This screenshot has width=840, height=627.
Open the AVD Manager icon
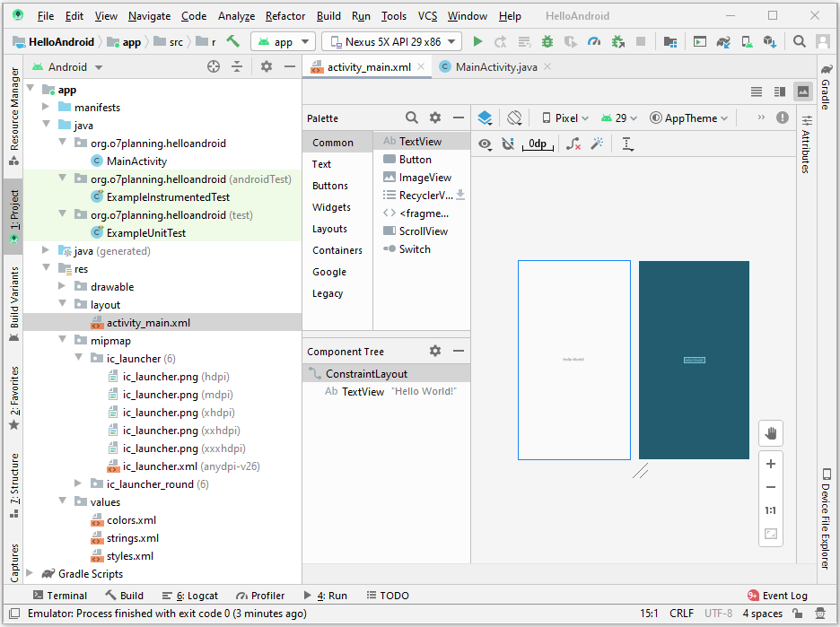(x=747, y=42)
